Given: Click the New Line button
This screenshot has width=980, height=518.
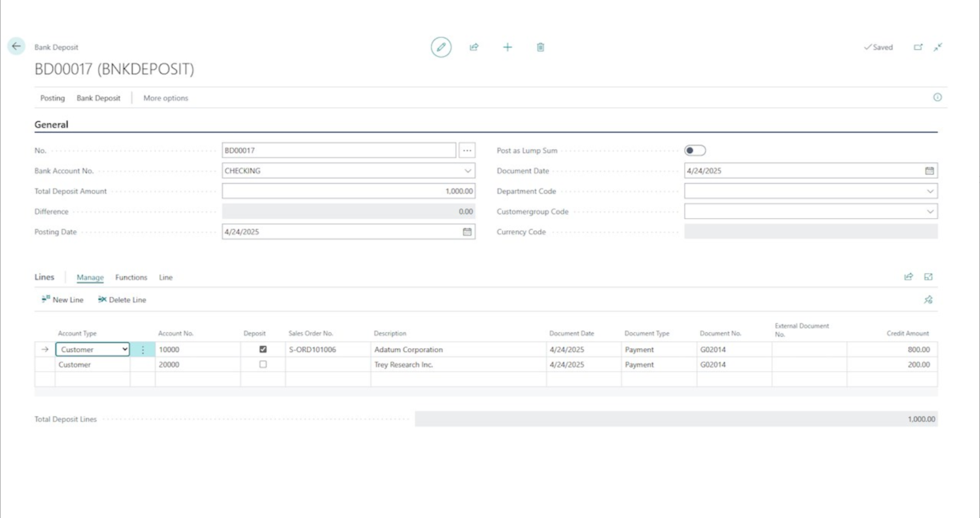Looking at the screenshot, I should tap(62, 299).
